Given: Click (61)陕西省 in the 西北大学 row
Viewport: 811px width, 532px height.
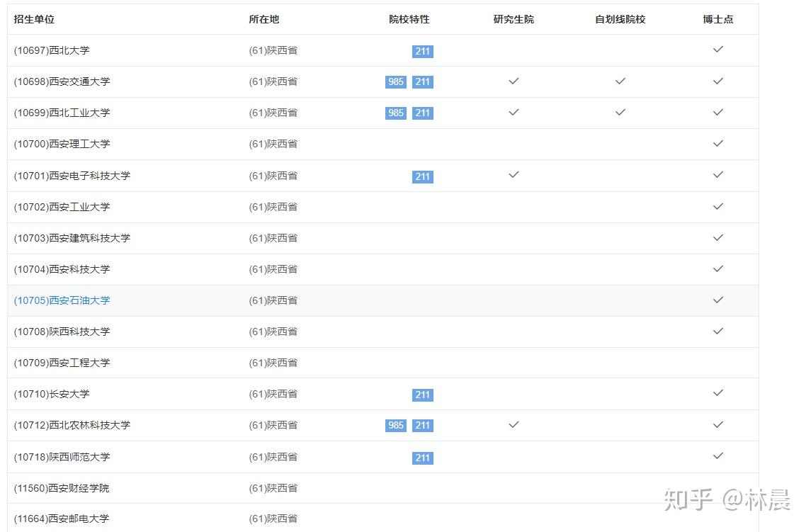Looking at the screenshot, I should click(x=273, y=51).
